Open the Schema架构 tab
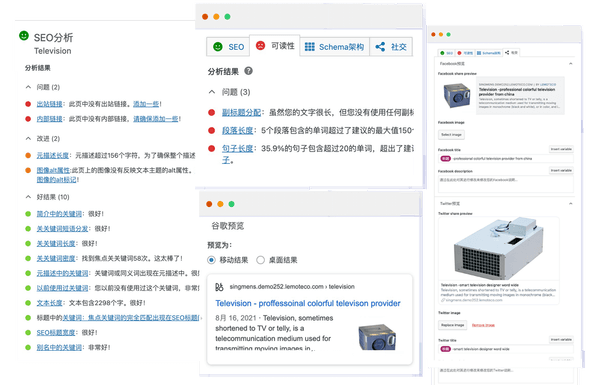The image size is (600, 385). tap(334, 47)
